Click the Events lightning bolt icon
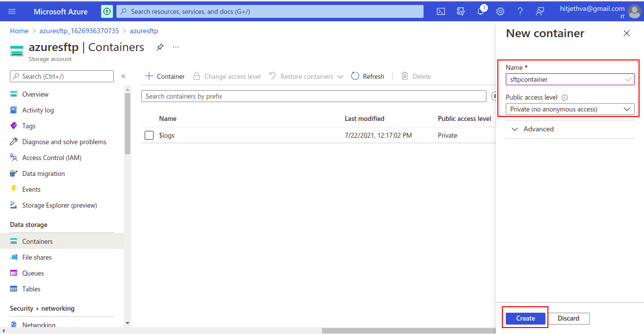This screenshot has height=334, width=644. [x=14, y=189]
